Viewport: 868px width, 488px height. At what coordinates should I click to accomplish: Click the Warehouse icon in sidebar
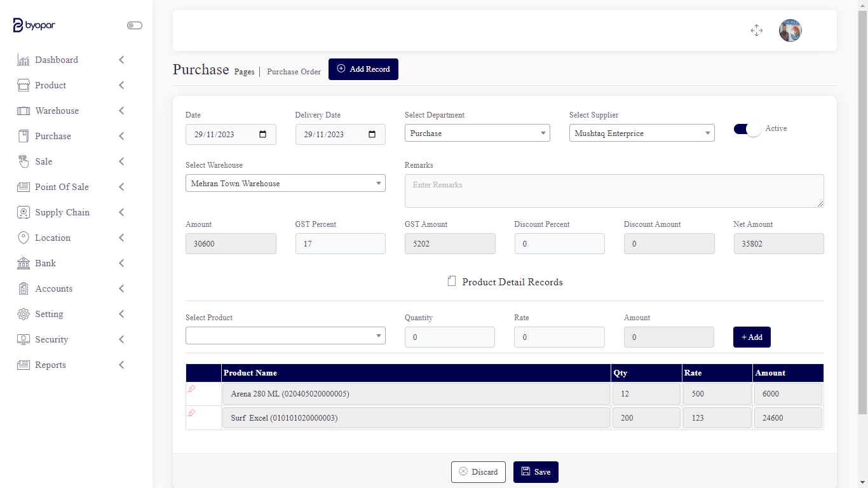(x=24, y=111)
